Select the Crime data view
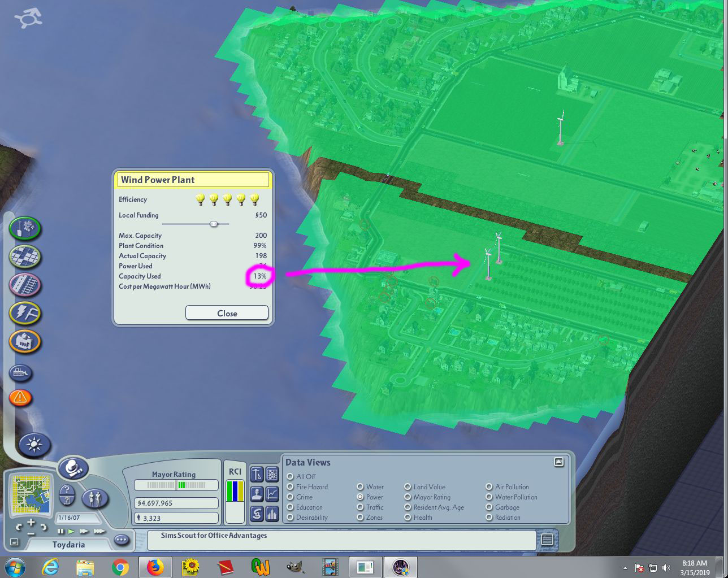Viewport: 728px width, 578px height. (300, 497)
